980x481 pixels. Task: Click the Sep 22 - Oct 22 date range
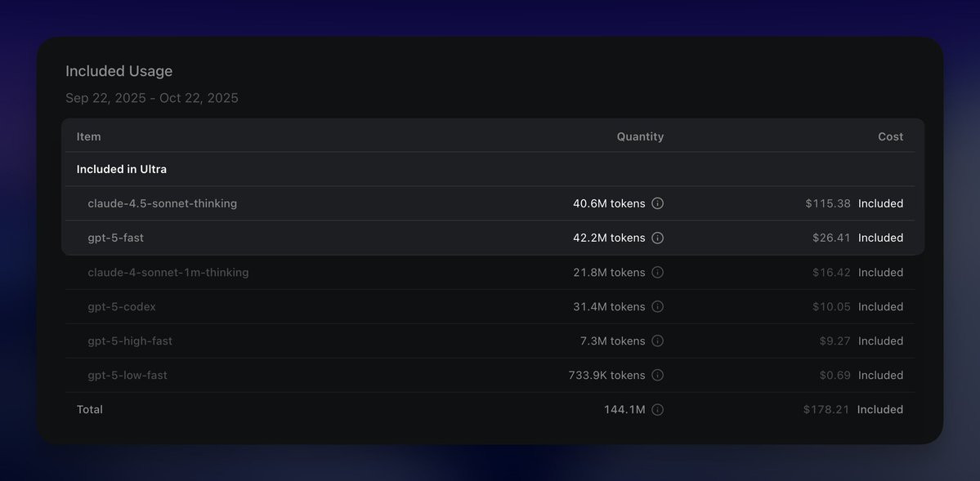[152, 98]
